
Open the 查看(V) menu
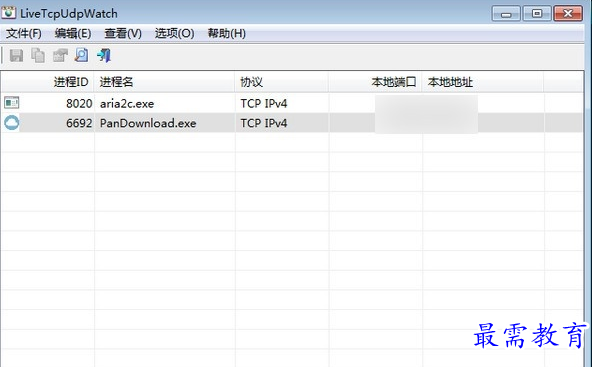pyautogui.click(x=123, y=34)
